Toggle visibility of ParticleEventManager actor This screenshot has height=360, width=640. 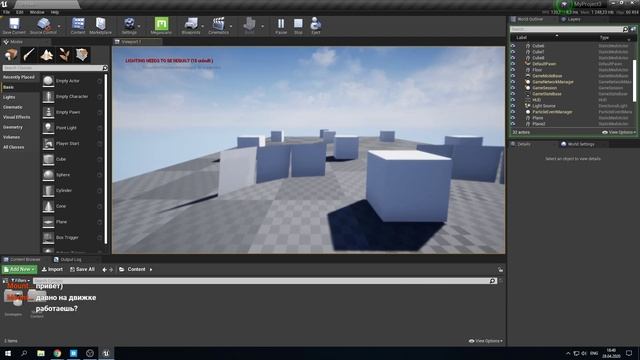[513, 112]
